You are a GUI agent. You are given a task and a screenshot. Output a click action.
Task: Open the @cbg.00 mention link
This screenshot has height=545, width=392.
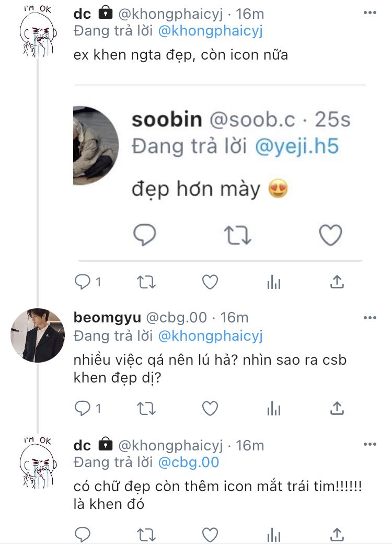(x=189, y=462)
